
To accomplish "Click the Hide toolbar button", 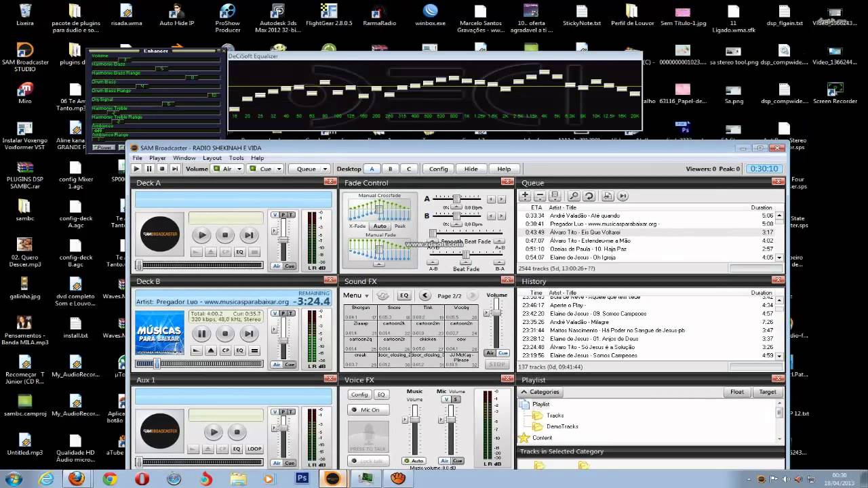I will (x=471, y=169).
